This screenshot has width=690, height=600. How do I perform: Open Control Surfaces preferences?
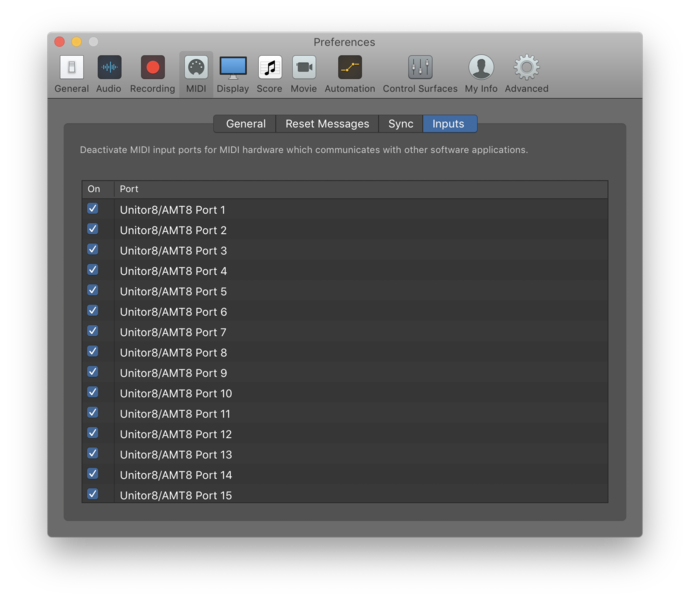(x=420, y=74)
